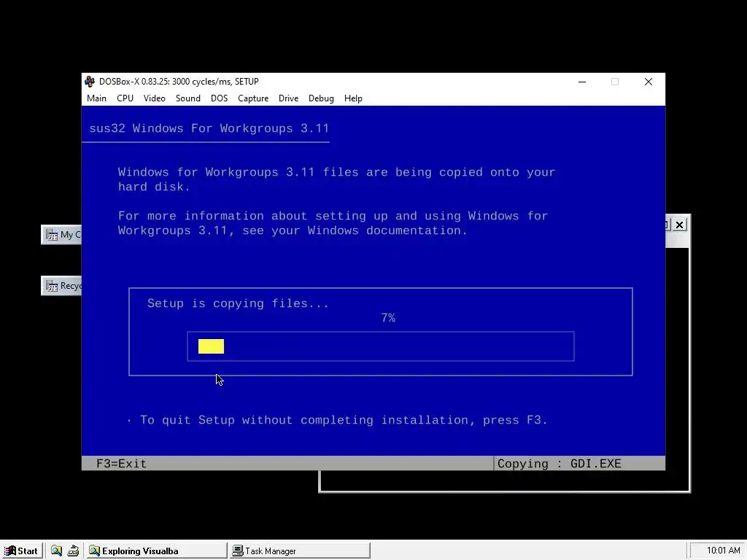
Task: Click the icon on the Recycle button
Action: click(52, 286)
